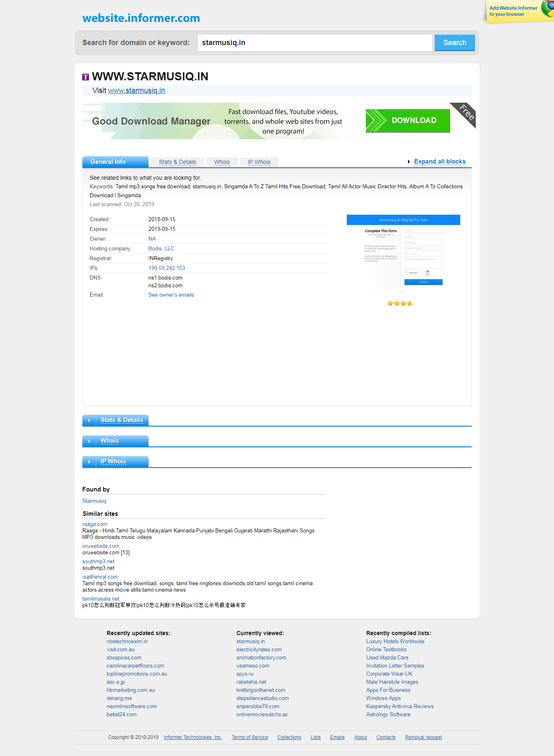The image size is (554, 756).
Task: Click the star rating under the screenshot
Action: (x=399, y=303)
